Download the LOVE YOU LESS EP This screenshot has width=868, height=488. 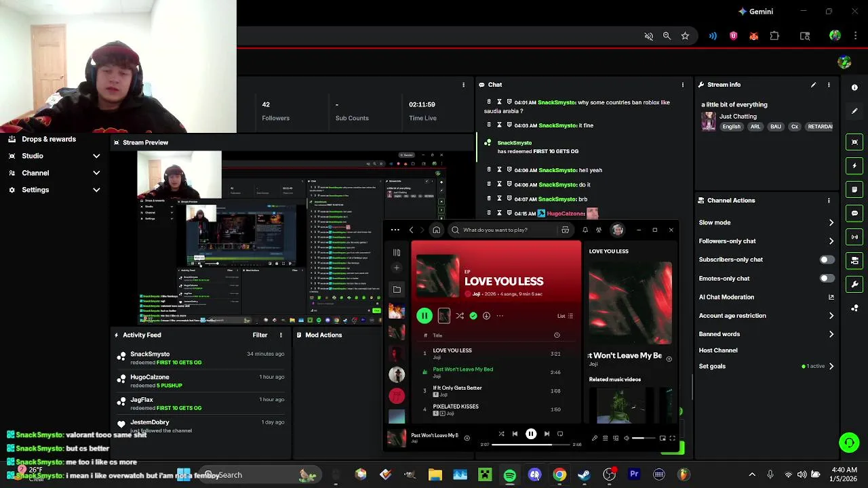tap(486, 316)
